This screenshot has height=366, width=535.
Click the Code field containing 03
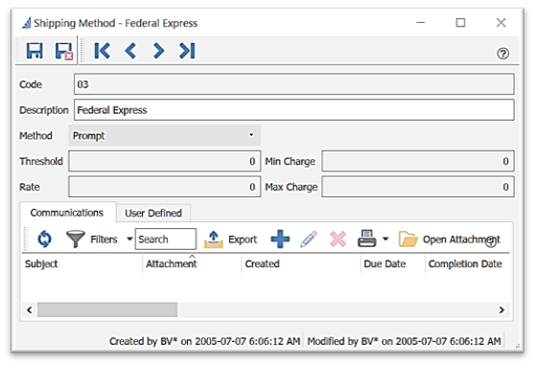click(x=294, y=84)
